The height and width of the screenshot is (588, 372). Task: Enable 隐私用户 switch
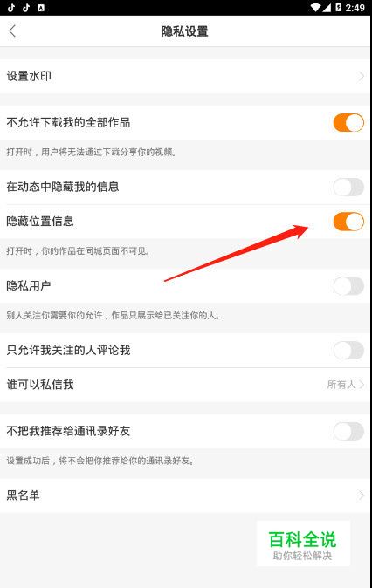point(348,286)
